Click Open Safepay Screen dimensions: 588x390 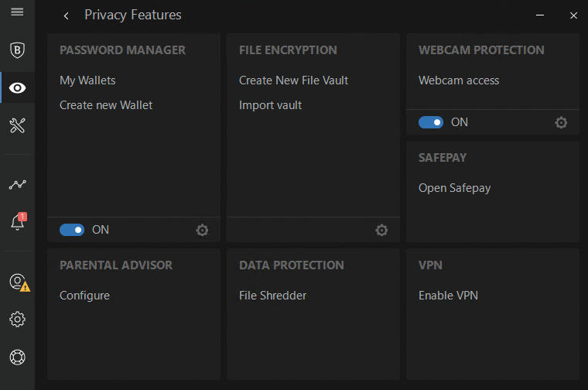pos(454,188)
